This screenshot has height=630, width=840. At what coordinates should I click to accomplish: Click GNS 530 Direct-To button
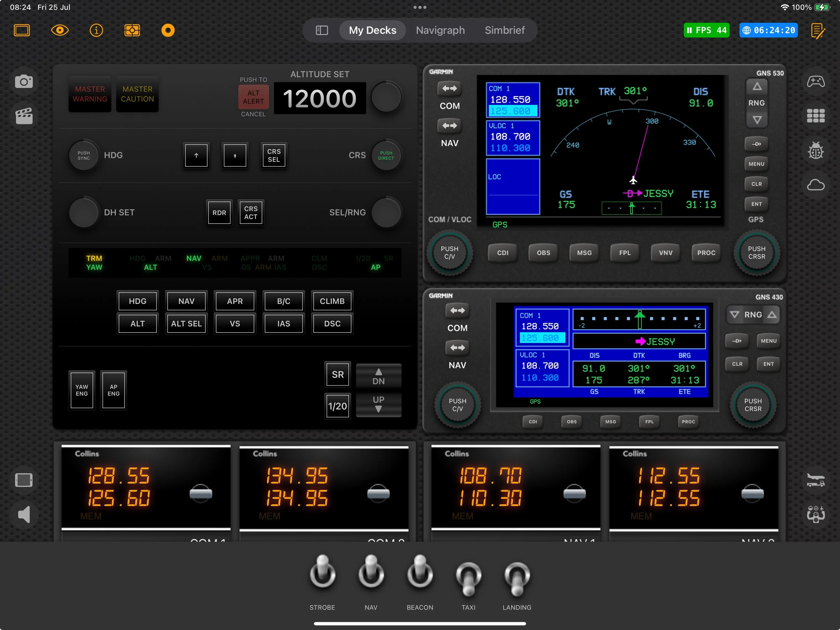[x=756, y=144]
